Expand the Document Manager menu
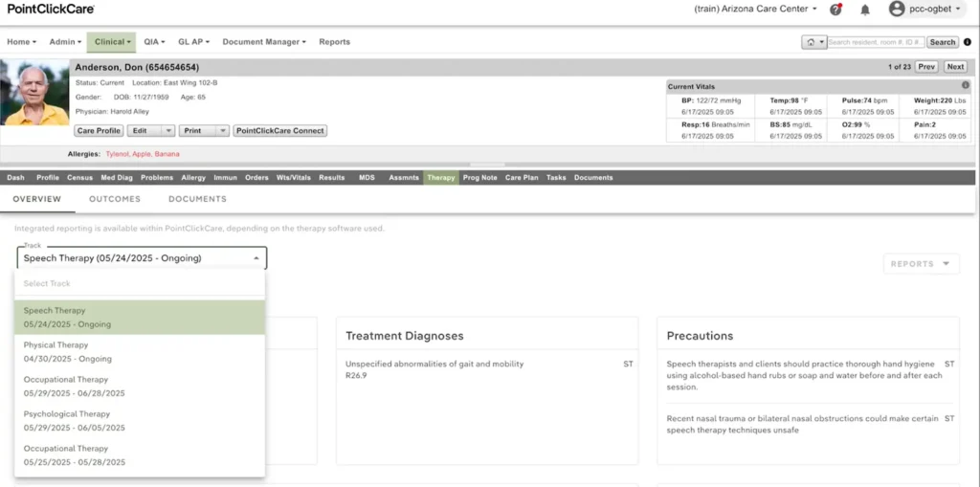This screenshot has height=487, width=980. (x=264, y=42)
